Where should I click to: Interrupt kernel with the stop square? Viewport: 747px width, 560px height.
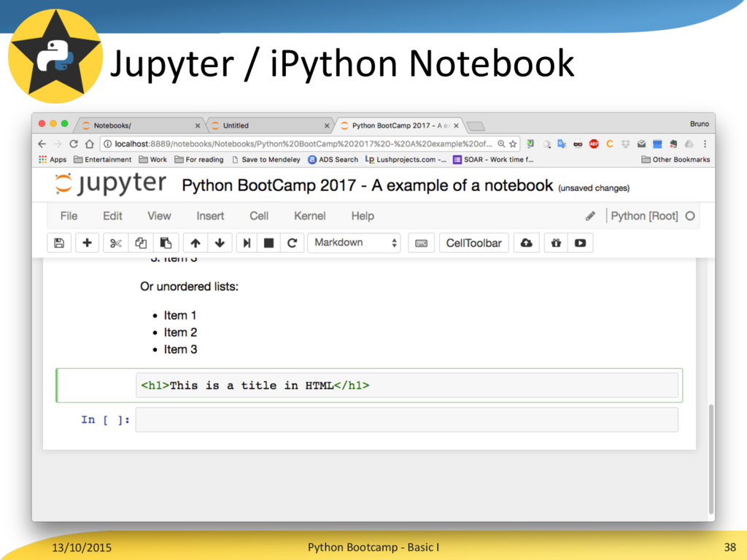point(268,243)
